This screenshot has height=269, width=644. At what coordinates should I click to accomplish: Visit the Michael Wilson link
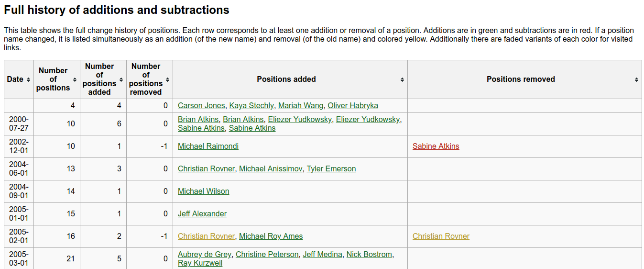[x=203, y=191]
